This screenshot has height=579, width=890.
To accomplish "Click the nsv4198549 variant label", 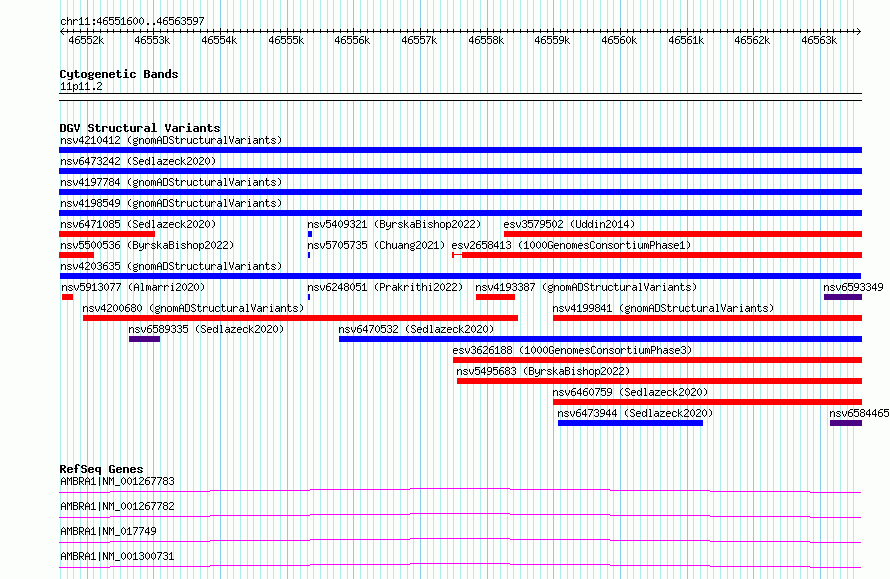I will pos(171,203).
